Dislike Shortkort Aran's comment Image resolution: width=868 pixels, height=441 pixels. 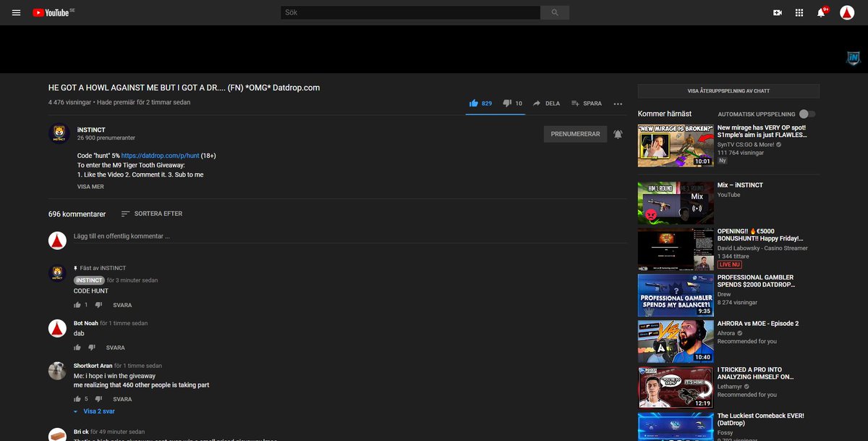click(99, 399)
